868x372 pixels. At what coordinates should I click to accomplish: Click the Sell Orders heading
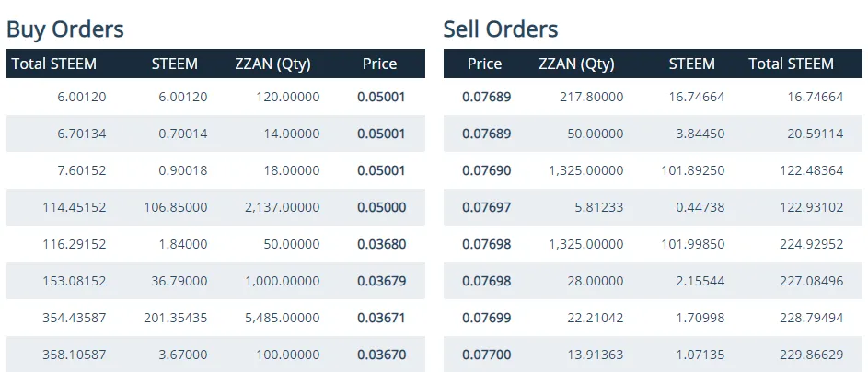[500, 29]
